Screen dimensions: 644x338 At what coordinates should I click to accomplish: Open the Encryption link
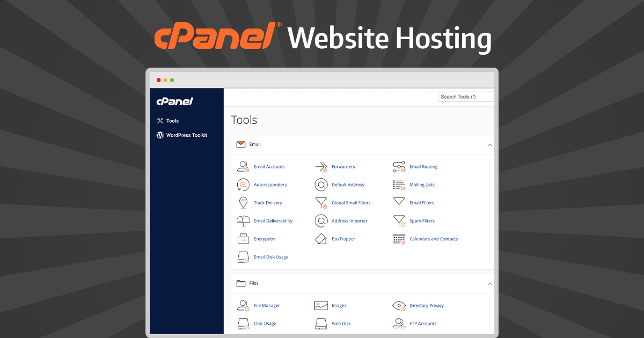265,239
